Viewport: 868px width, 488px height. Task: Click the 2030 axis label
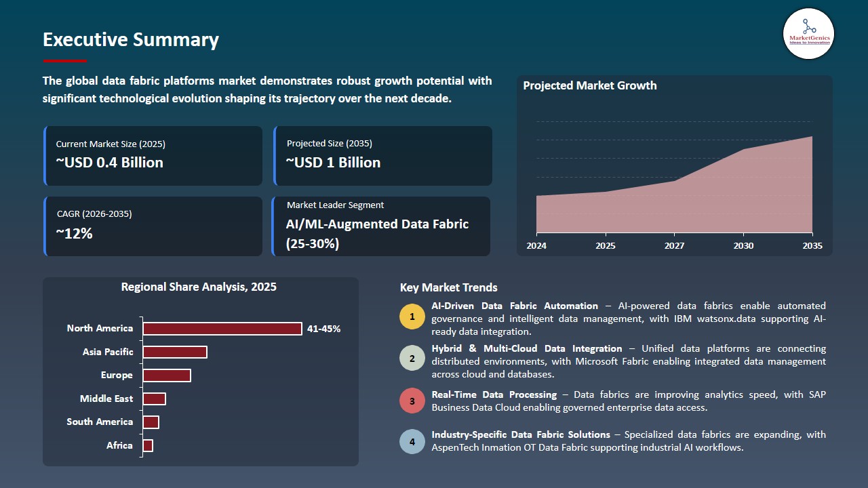(743, 245)
